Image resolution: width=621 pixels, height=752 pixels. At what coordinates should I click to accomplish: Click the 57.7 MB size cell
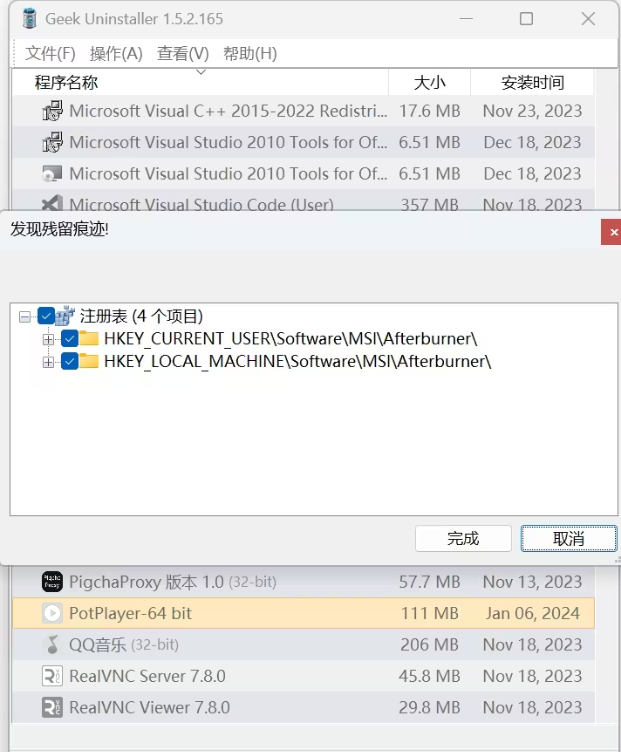tap(429, 581)
